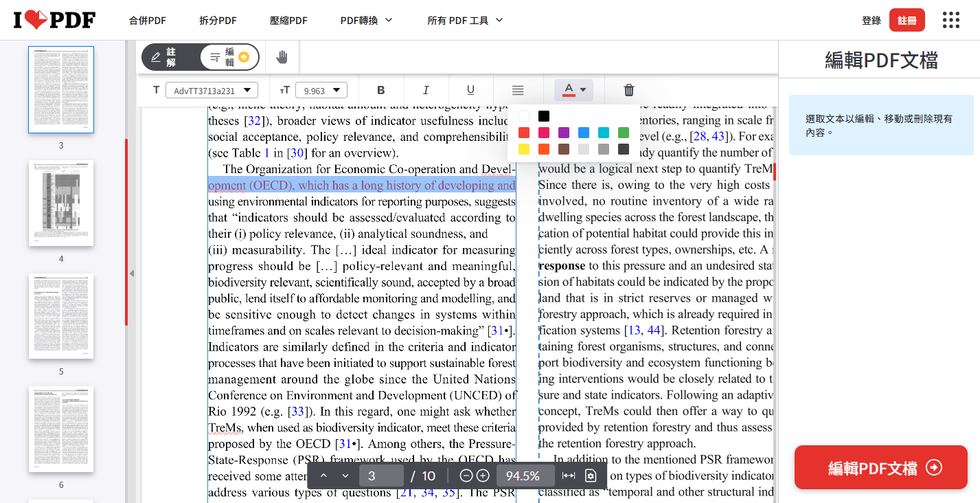980x503 pixels.
Task: Open the font size dropdown
Action: [x=321, y=90]
